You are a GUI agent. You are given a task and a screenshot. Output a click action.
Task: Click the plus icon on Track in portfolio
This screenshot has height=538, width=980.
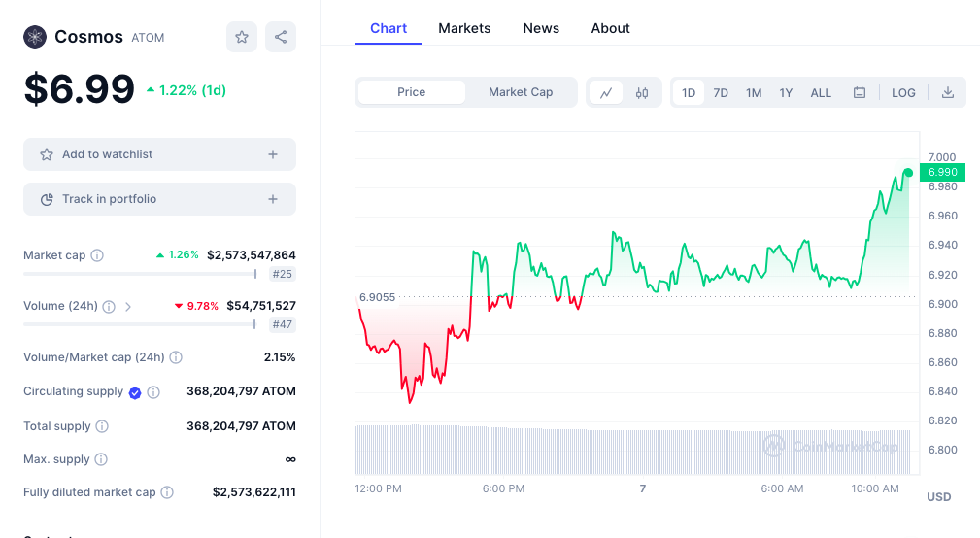(273, 199)
